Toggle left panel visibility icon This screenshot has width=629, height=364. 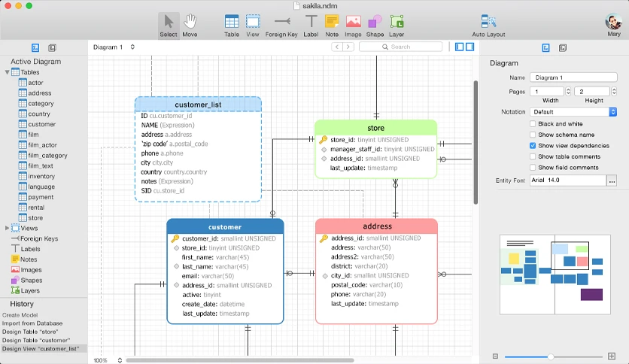pos(459,47)
